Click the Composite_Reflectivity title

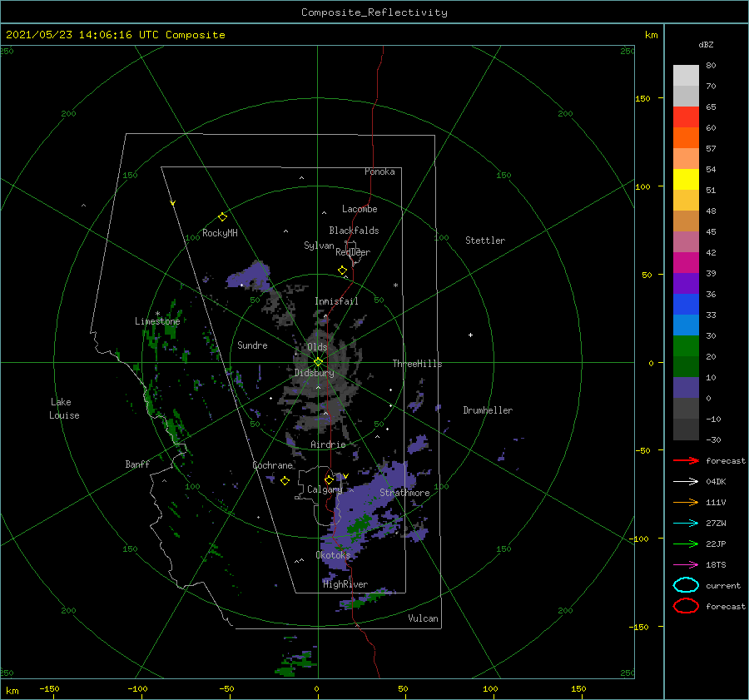click(374, 12)
